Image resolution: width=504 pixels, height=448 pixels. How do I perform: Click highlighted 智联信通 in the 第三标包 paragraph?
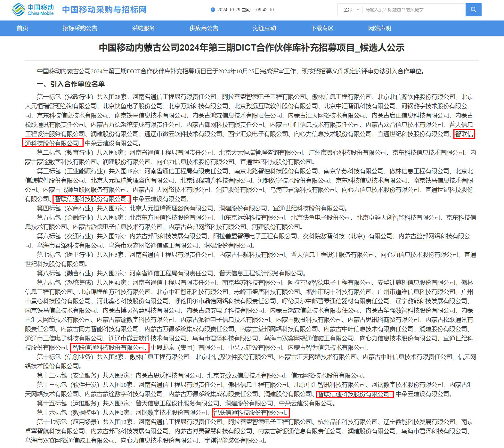click(x=92, y=199)
